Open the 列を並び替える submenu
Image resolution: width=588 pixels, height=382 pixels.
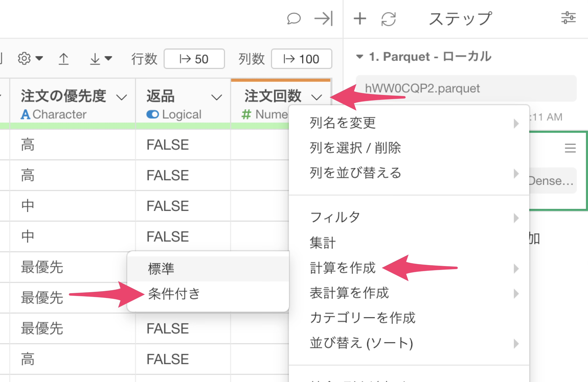[x=409, y=173]
